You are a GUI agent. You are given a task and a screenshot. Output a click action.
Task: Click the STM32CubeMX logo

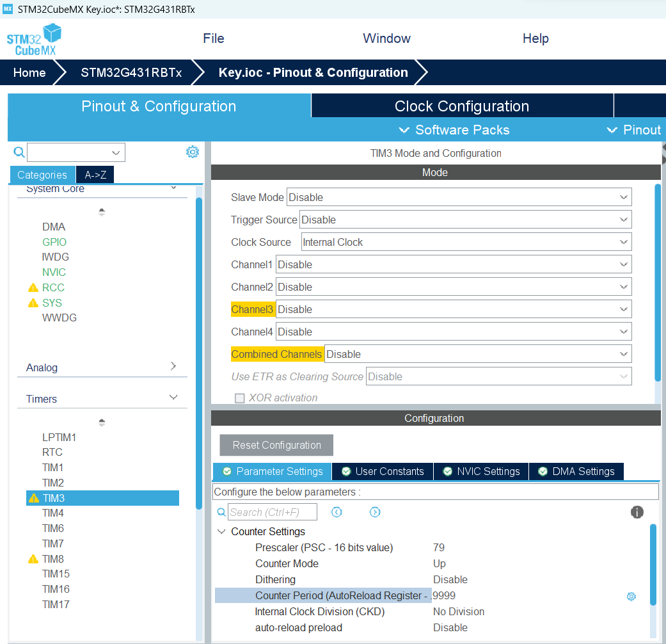(34, 40)
